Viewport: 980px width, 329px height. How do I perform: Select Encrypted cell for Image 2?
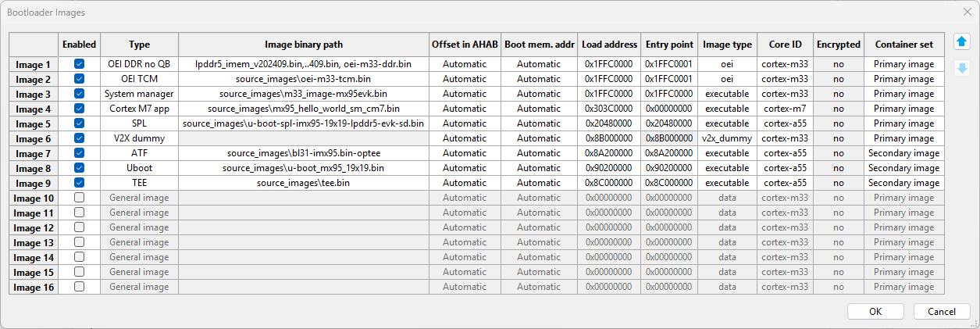(838, 79)
